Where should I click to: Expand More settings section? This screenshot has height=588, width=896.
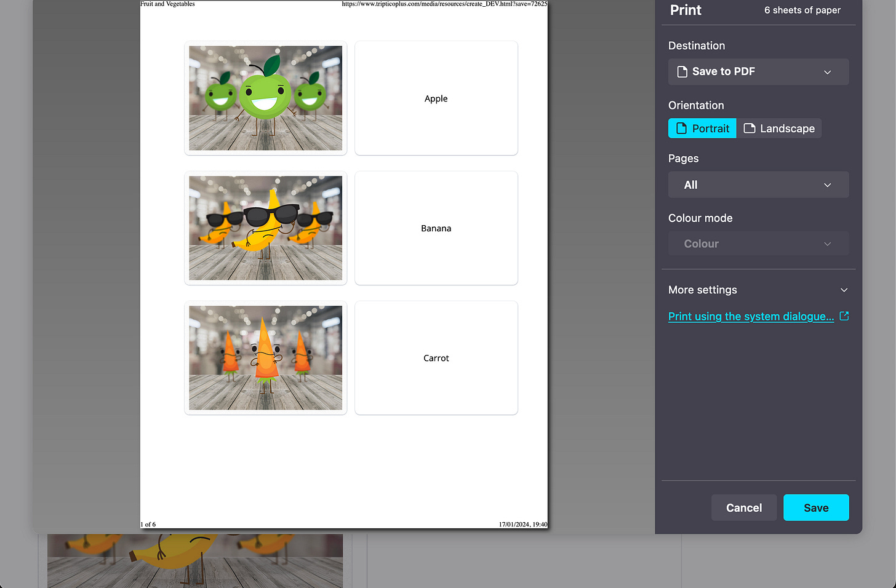click(758, 290)
